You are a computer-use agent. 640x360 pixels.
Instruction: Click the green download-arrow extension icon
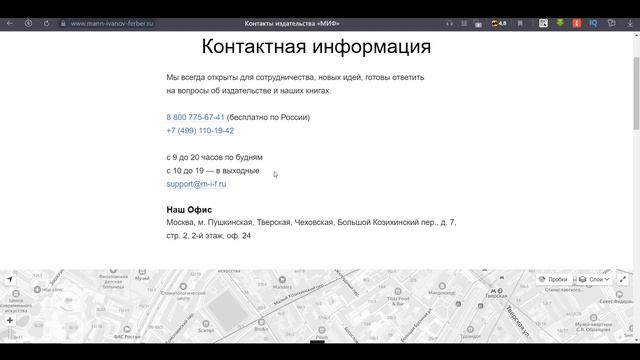coord(560,23)
